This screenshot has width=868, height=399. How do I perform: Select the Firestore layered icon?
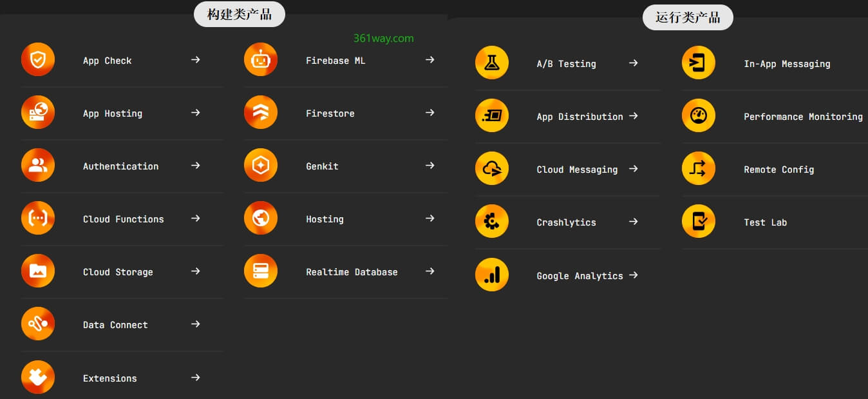pos(260,112)
